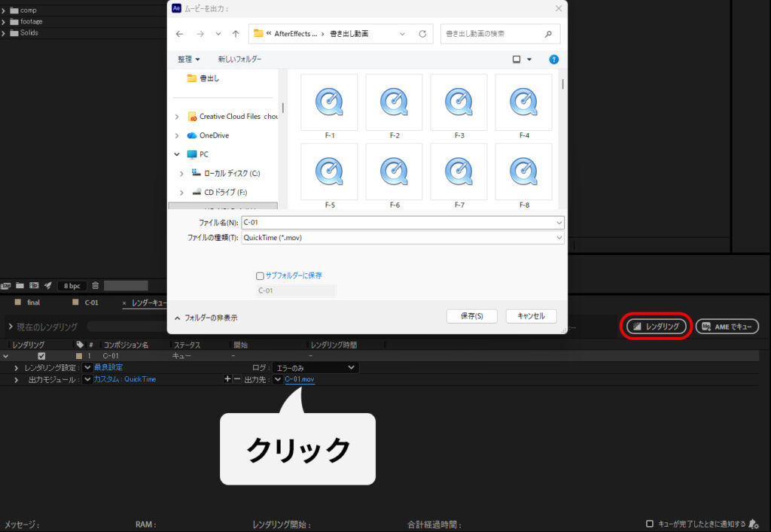The height and width of the screenshot is (532, 771).
Task: Click the plus icon to add output module
Action: pyautogui.click(x=227, y=379)
